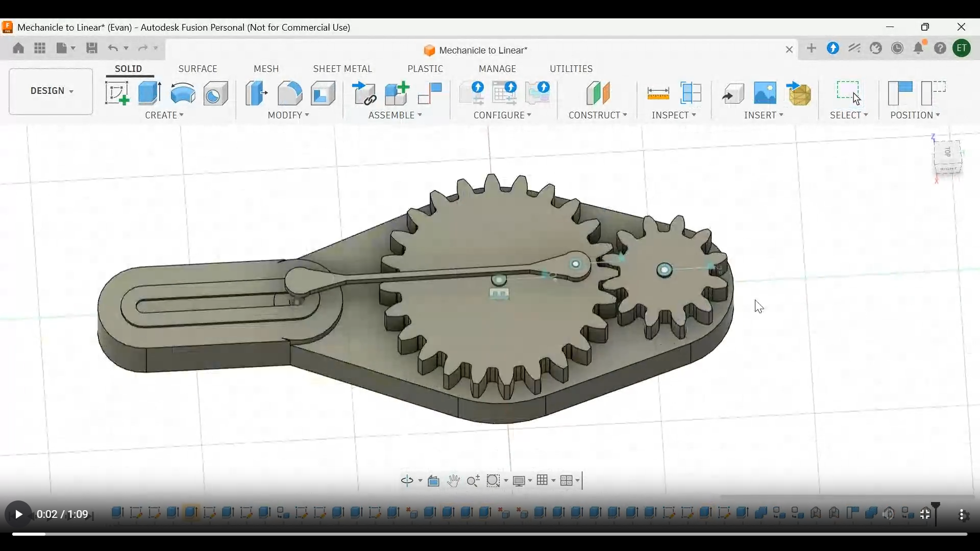This screenshot has width=980, height=551.
Task: Click the Interference inspect icon
Action: pos(692,93)
